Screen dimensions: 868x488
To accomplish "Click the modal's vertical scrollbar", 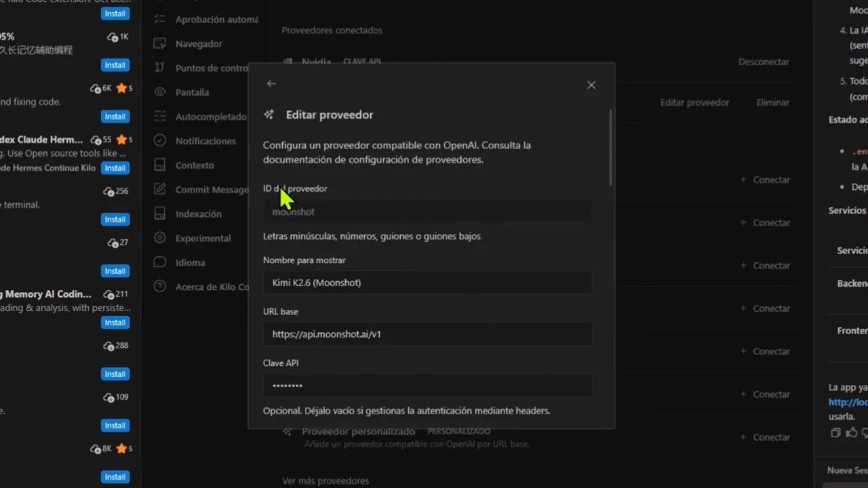I will click(x=611, y=148).
